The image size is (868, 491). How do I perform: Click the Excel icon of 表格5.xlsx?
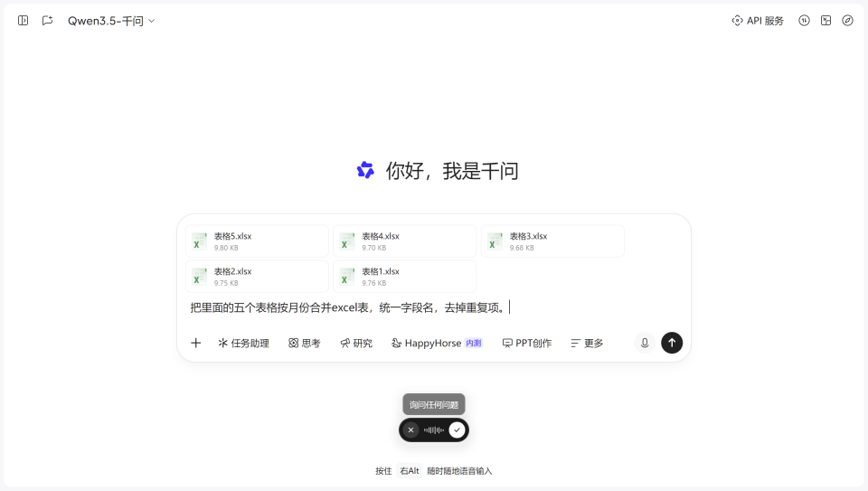click(199, 241)
